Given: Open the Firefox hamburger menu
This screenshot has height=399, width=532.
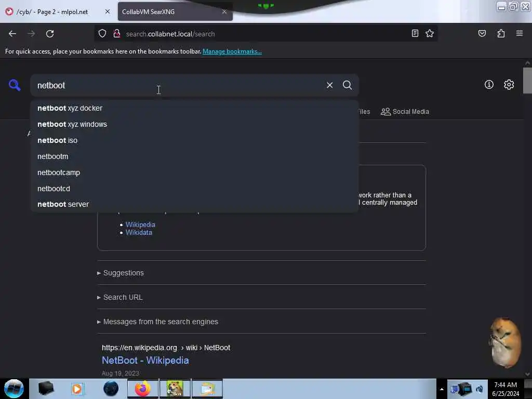Looking at the screenshot, I should [x=519, y=33].
